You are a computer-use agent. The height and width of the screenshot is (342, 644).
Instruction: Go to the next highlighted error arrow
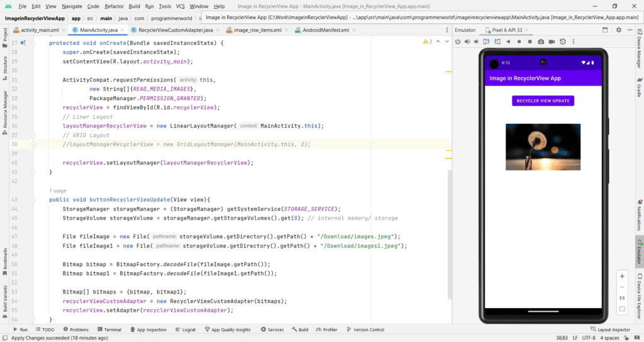click(x=447, y=41)
